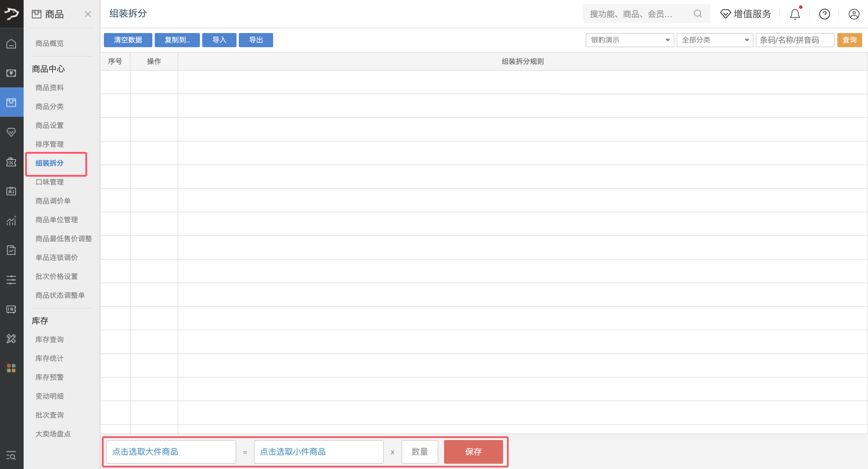The image size is (868, 469).
Task: Open the bar chart reports icon in sidebar
Action: (12, 221)
